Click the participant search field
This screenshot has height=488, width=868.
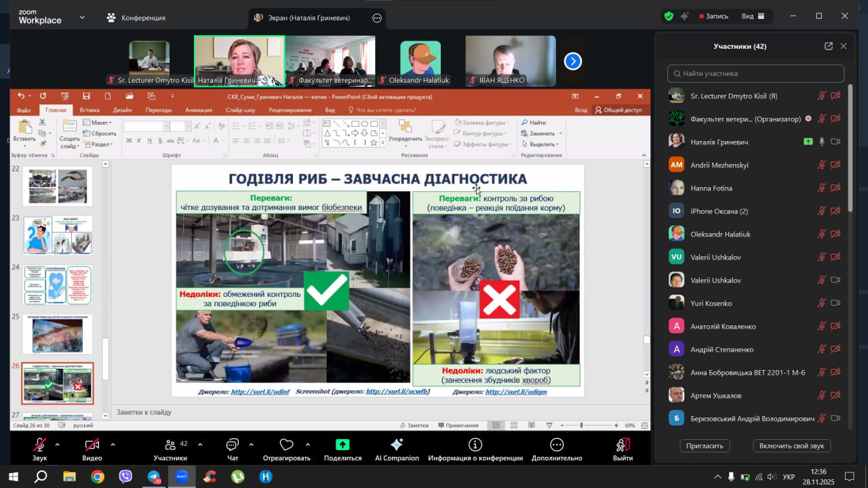click(x=755, y=73)
